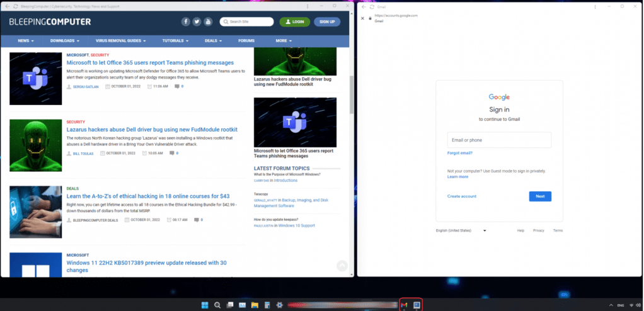Expand the MORE menu
Viewport: 644px width, 311px height.
click(x=284, y=41)
